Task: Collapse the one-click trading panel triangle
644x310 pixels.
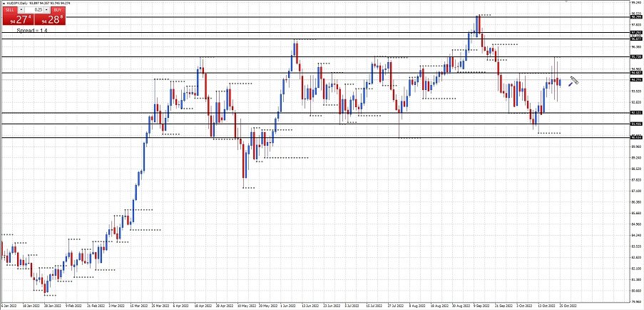Action: (x=3, y=3)
